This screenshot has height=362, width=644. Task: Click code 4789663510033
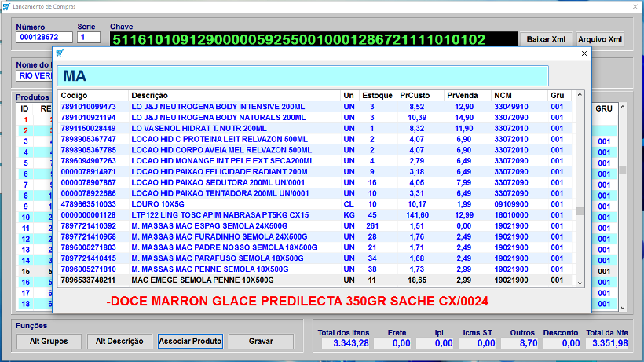[x=88, y=204]
